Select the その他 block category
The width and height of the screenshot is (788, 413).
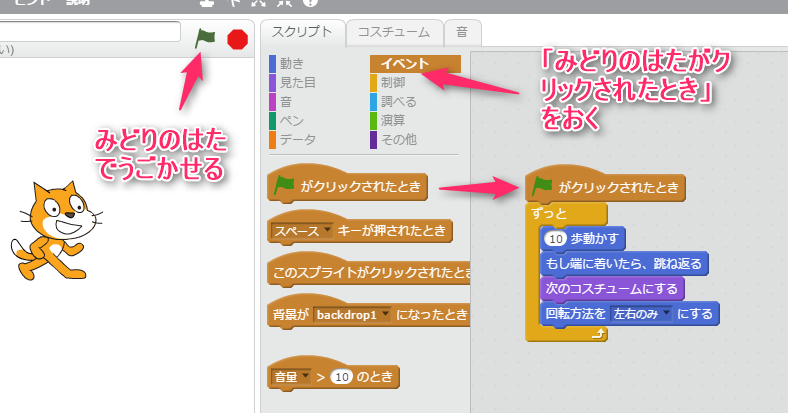[399, 140]
